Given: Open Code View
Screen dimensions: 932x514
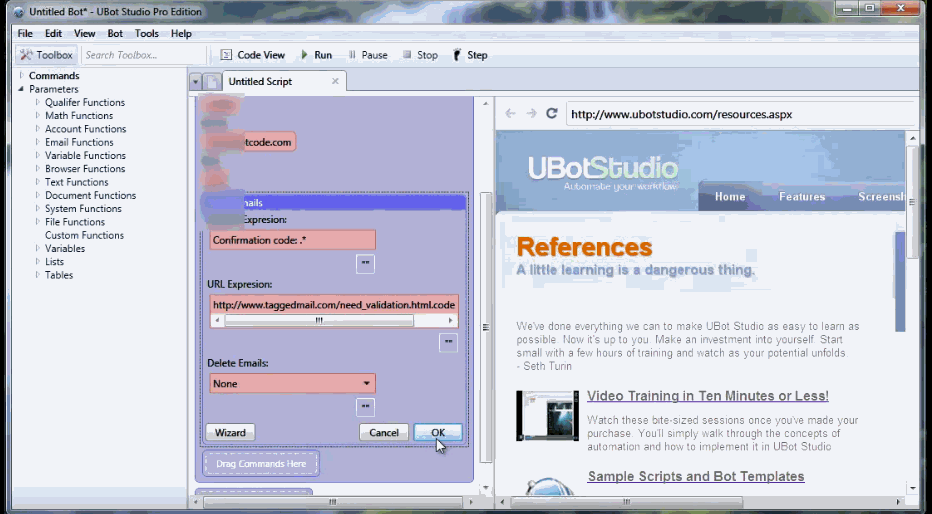Looking at the screenshot, I should click(253, 55).
